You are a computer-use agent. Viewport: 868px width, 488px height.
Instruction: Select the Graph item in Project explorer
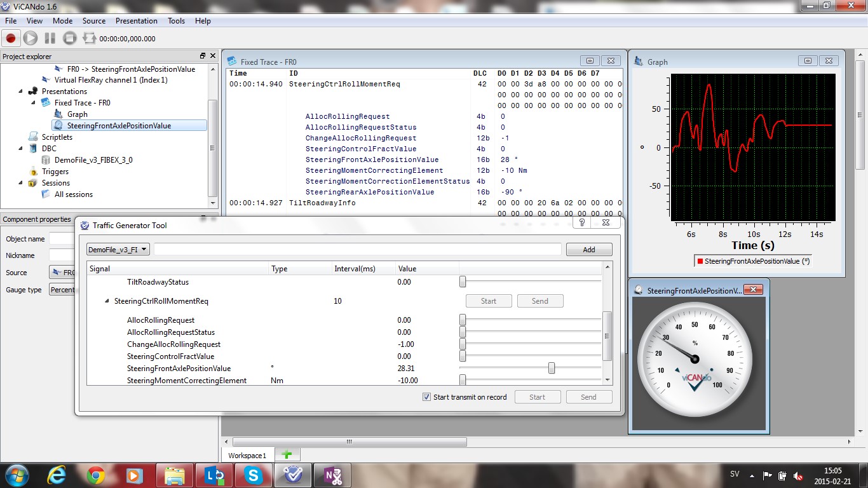coord(78,114)
